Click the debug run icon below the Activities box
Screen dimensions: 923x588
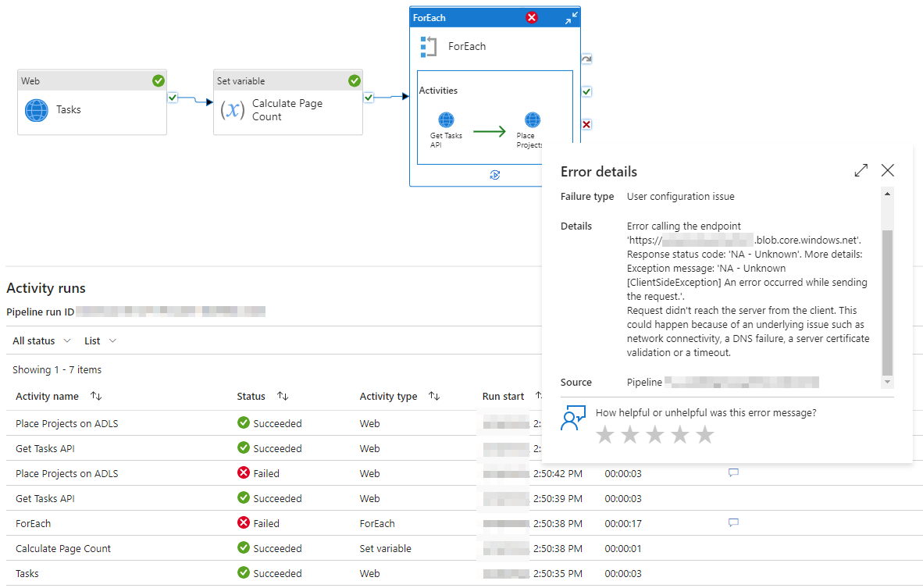(494, 175)
